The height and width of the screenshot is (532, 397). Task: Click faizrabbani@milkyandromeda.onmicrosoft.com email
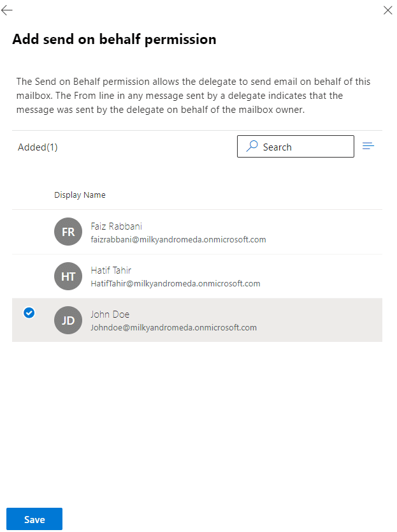(x=178, y=240)
